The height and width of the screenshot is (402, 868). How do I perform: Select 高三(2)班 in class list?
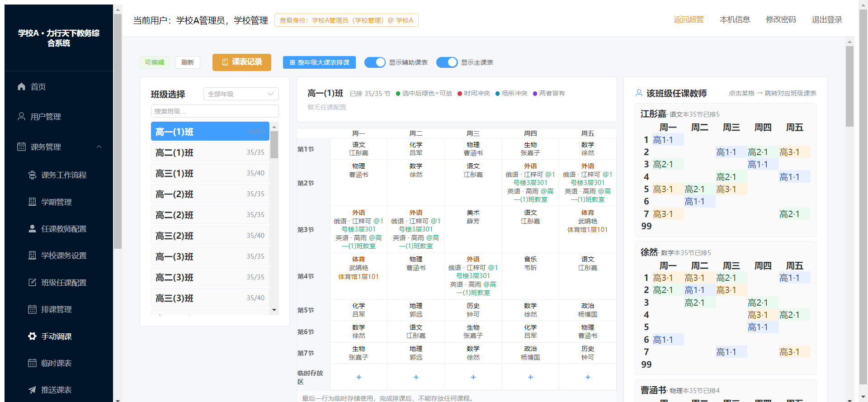[x=210, y=236]
